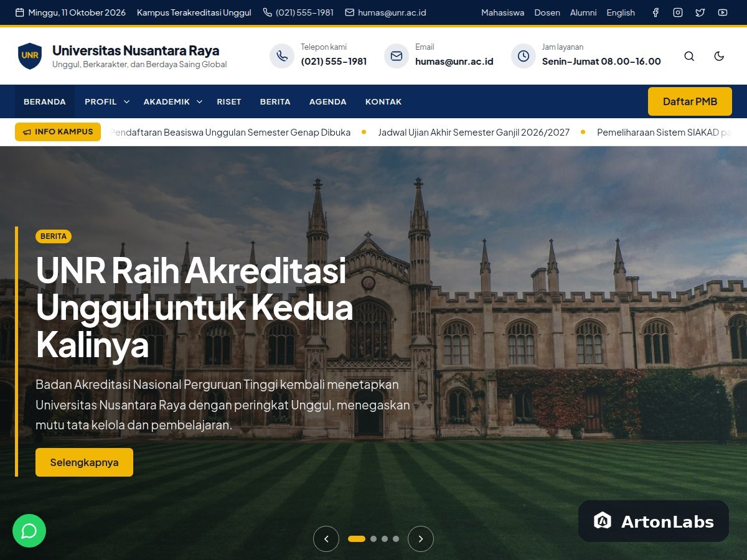Click the Universitas Nusantara Raya site title
747x560 pixels.
(136, 50)
